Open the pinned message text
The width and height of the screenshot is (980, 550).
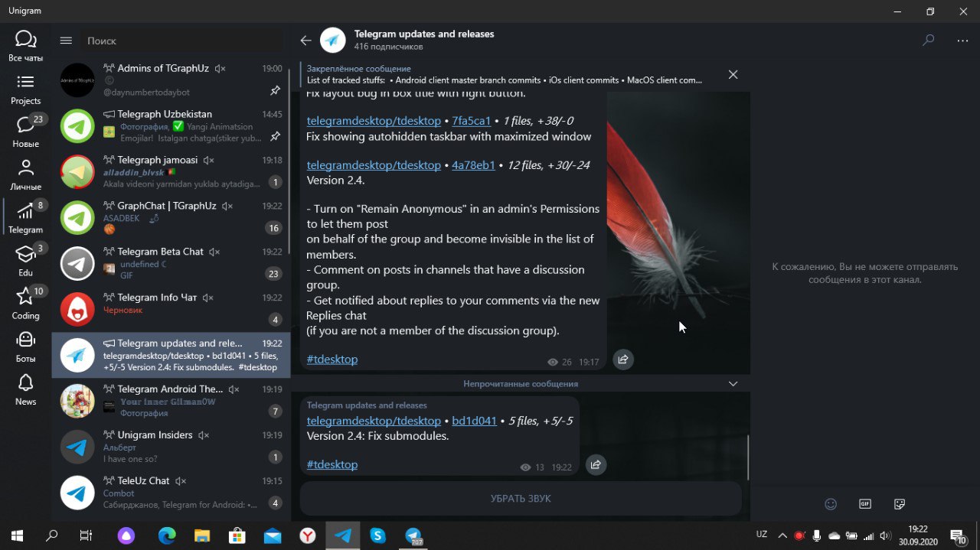pyautogui.click(x=505, y=80)
